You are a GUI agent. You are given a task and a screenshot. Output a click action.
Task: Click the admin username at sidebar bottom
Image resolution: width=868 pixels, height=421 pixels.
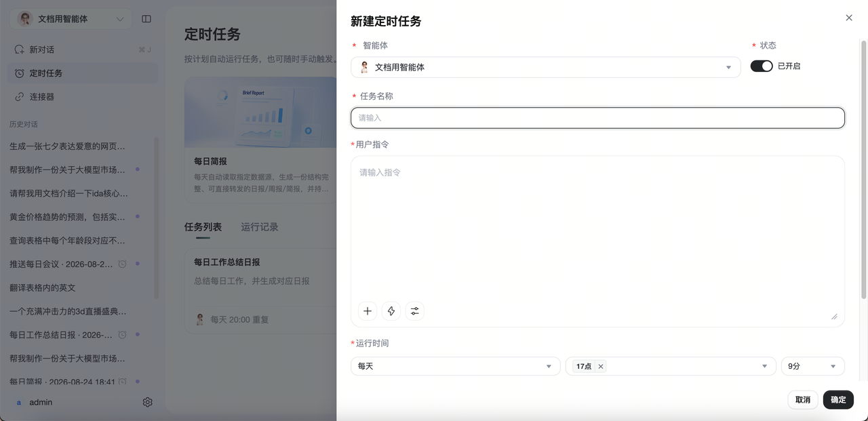[x=41, y=402]
